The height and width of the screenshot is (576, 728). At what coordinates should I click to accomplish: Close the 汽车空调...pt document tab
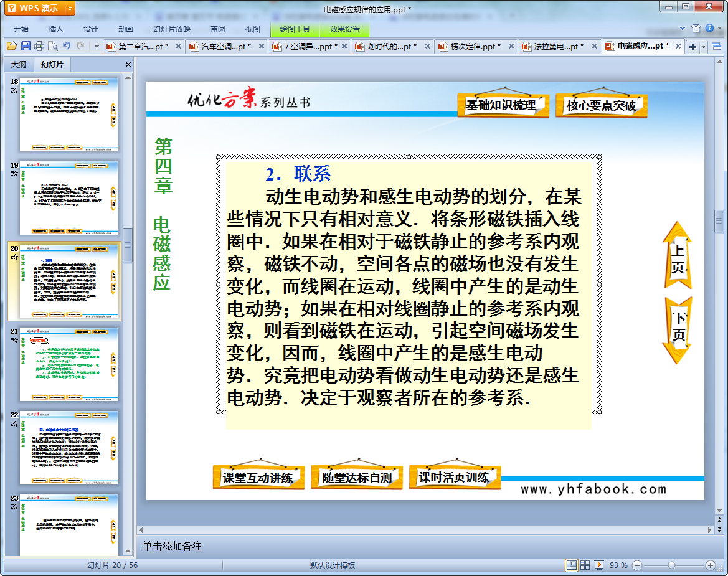pos(262,47)
